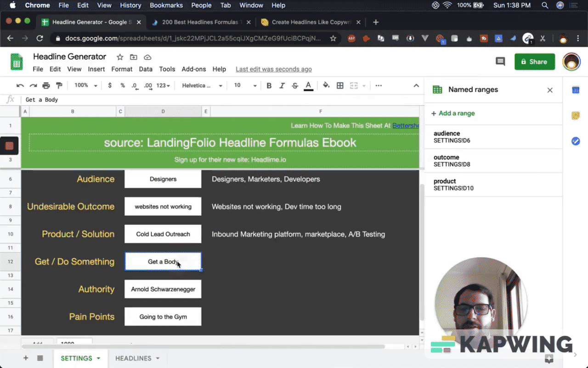Open the cell borders menu

[340, 86]
